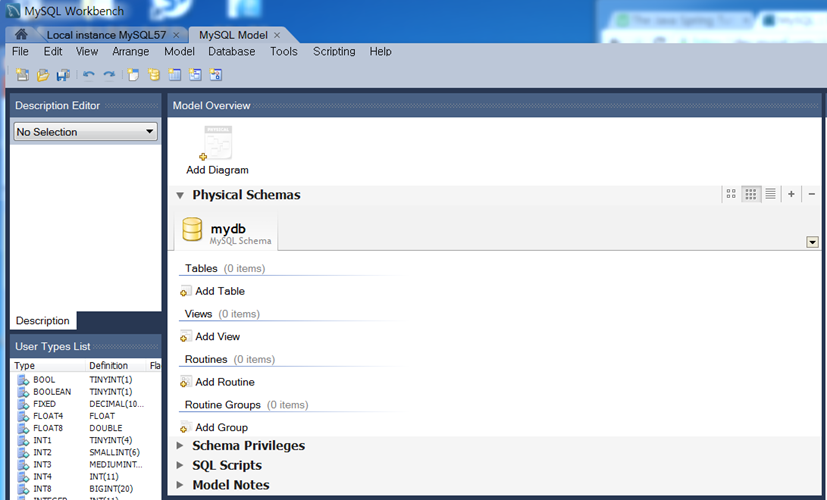The image size is (827, 500).
Task: Open the Arrange menu
Action: 130,51
